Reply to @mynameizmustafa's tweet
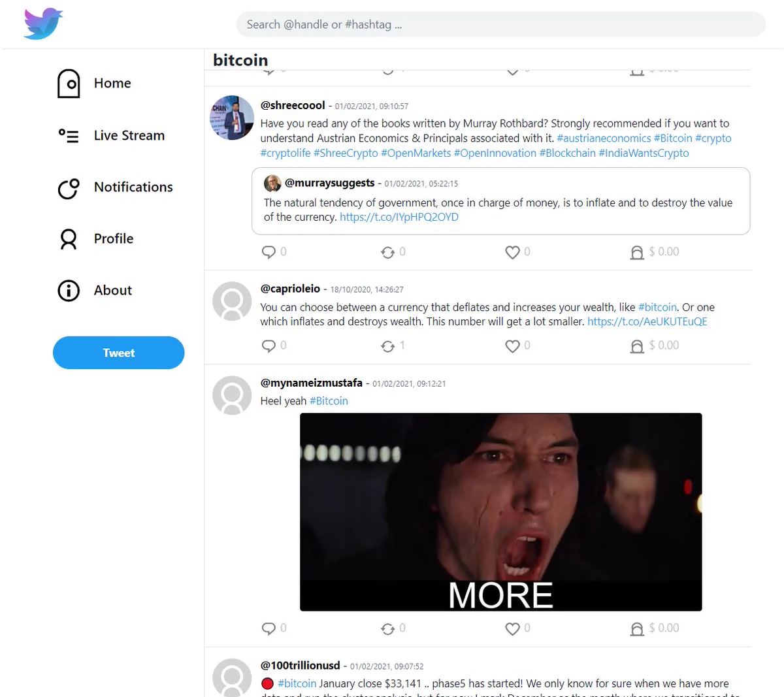 (x=269, y=628)
